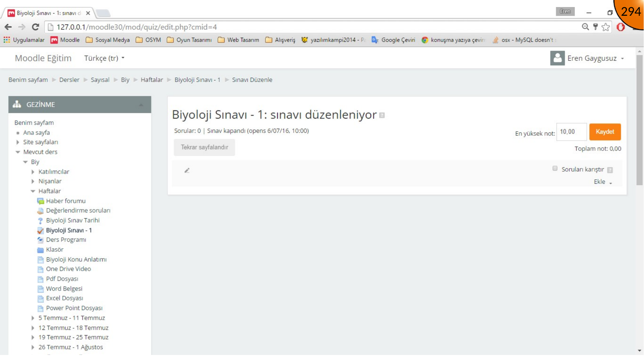
Task: Close the Biyoloji Sınavı browser tab
Action: coord(88,13)
